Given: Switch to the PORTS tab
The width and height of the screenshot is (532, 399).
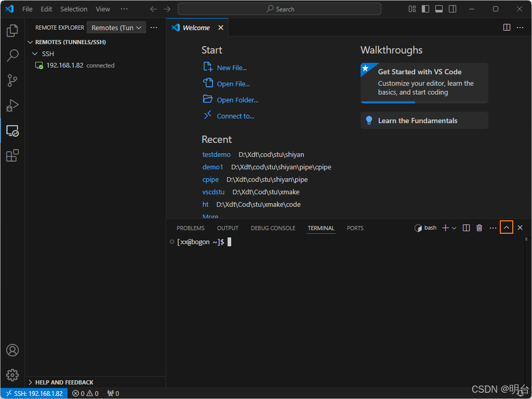Looking at the screenshot, I should click(x=355, y=228).
